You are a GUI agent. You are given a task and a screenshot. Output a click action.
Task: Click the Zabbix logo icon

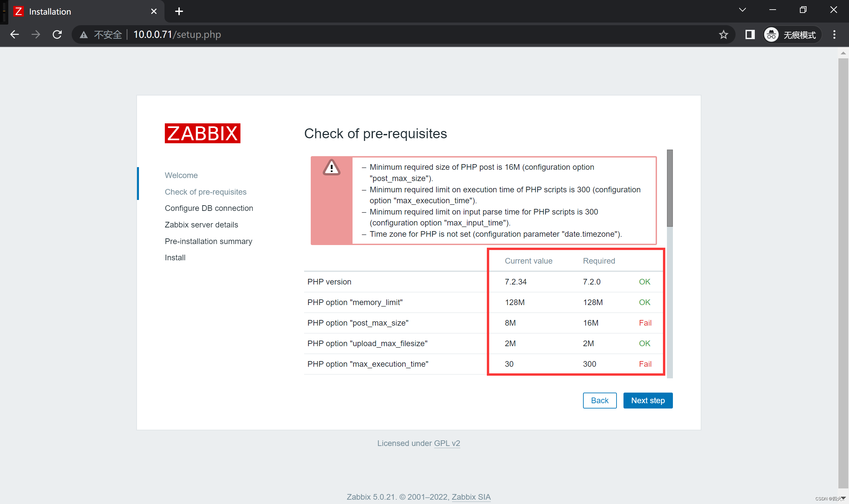pos(202,133)
